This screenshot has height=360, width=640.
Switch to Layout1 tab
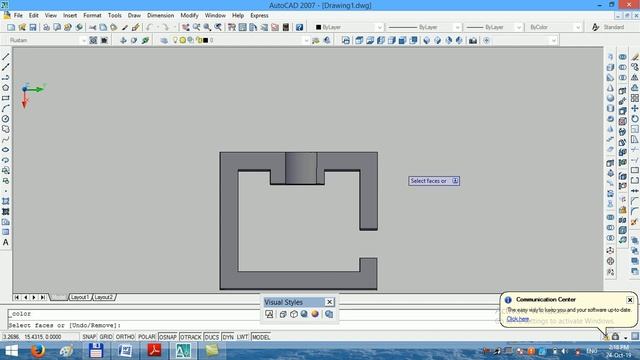point(80,297)
